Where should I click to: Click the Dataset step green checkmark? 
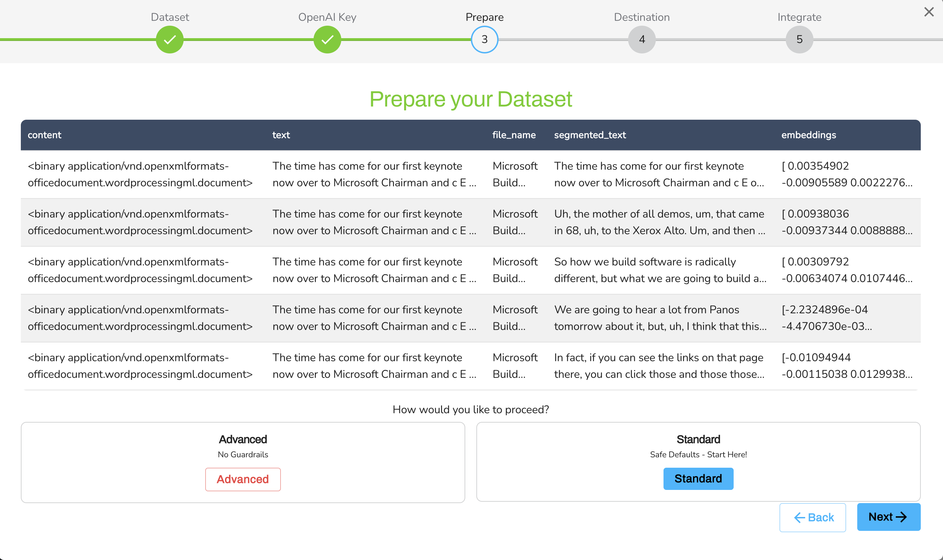coord(170,39)
